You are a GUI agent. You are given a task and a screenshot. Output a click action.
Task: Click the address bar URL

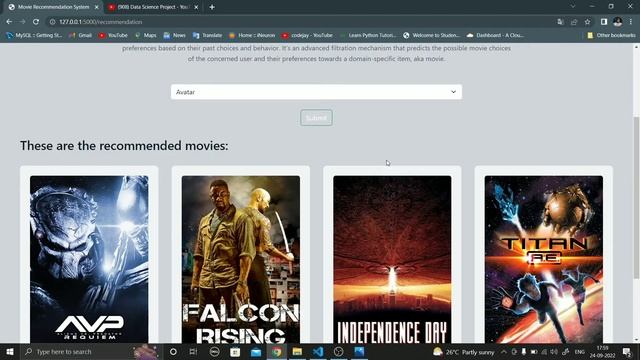pos(101,22)
